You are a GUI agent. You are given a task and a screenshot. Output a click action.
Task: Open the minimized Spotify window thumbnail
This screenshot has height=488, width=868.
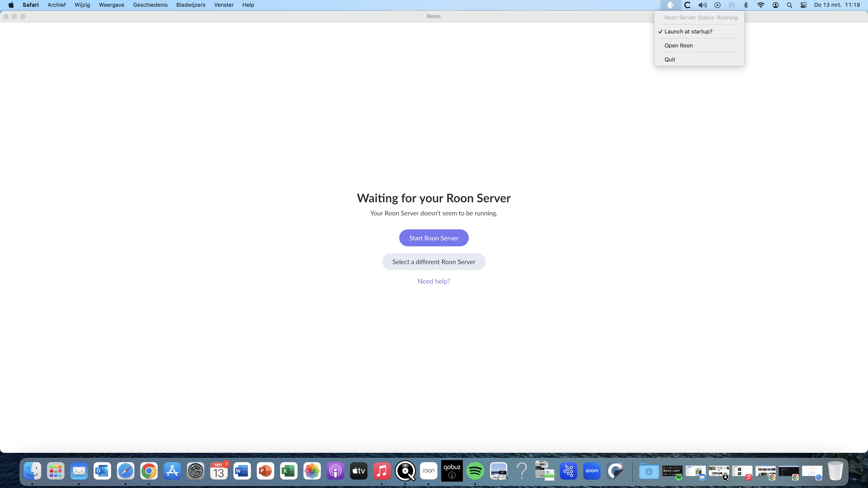tap(672, 472)
